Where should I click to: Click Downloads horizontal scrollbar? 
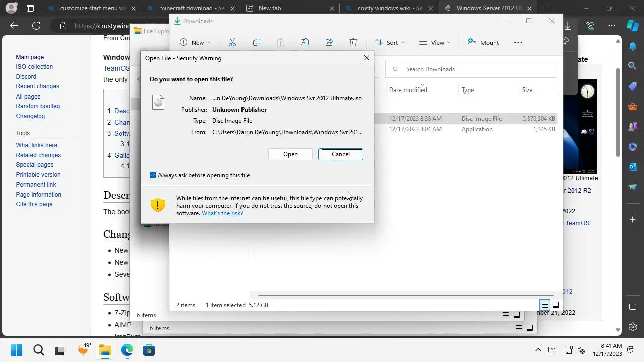[406, 295]
